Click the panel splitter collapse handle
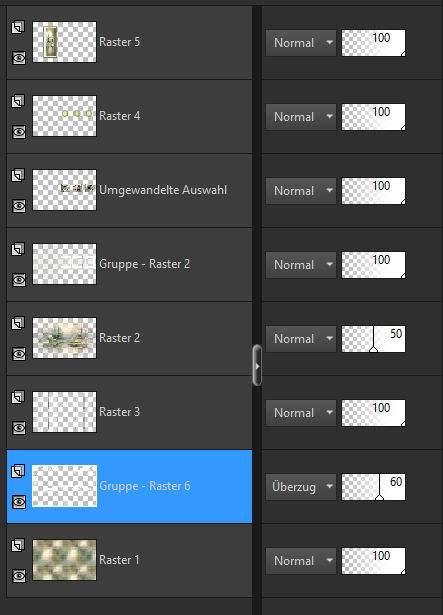This screenshot has width=443, height=615. tap(257, 366)
